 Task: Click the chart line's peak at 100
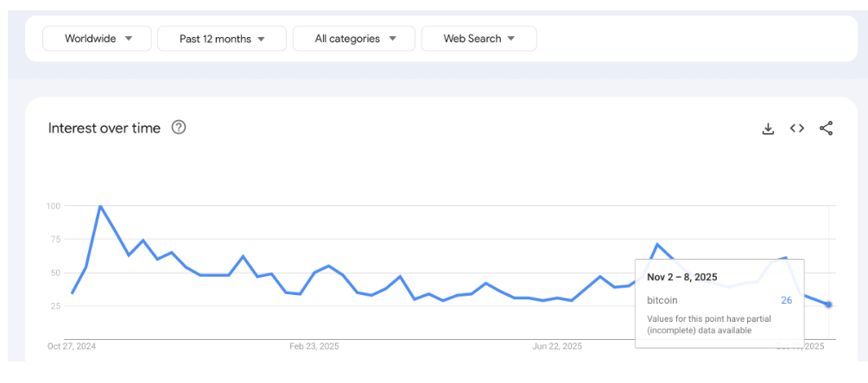point(100,206)
